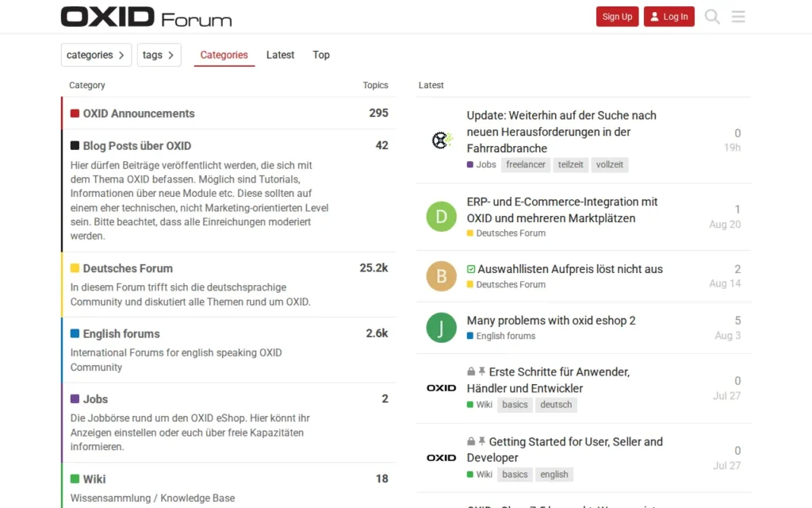Click the 25.2k topics count
This screenshot has height=508, width=812.
point(374,268)
